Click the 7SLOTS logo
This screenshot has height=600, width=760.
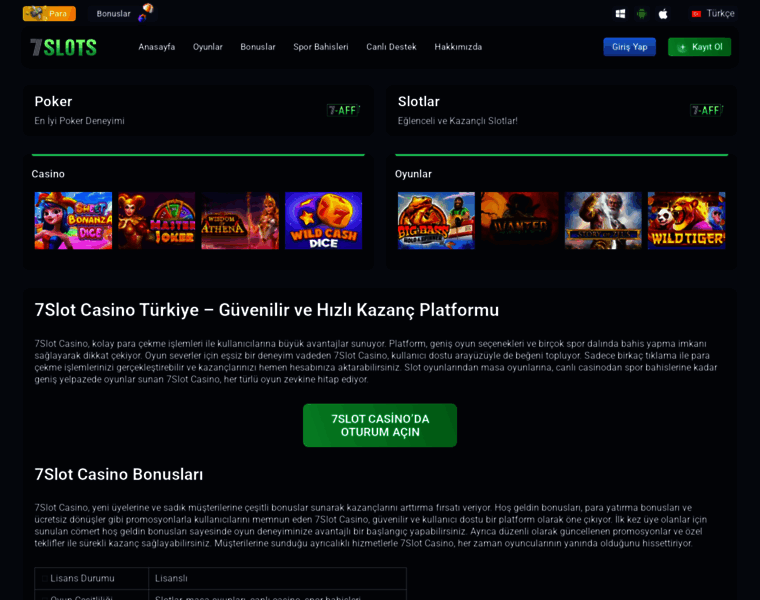[x=63, y=47]
